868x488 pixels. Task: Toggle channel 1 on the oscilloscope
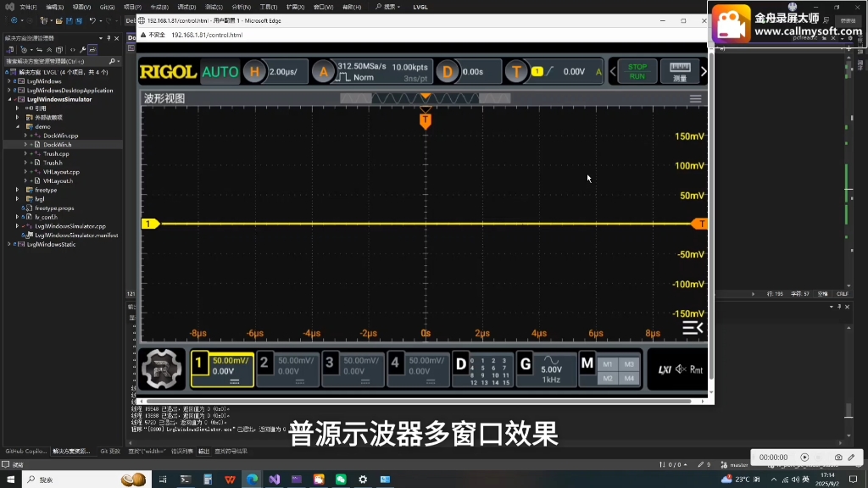(223, 369)
